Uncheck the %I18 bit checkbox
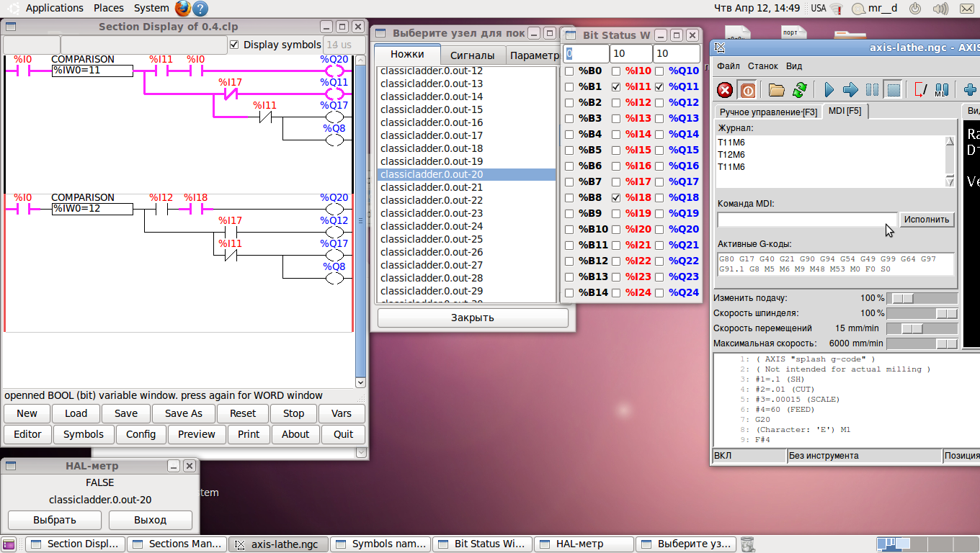Image resolution: width=980 pixels, height=553 pixels. [x=616, y=197]
